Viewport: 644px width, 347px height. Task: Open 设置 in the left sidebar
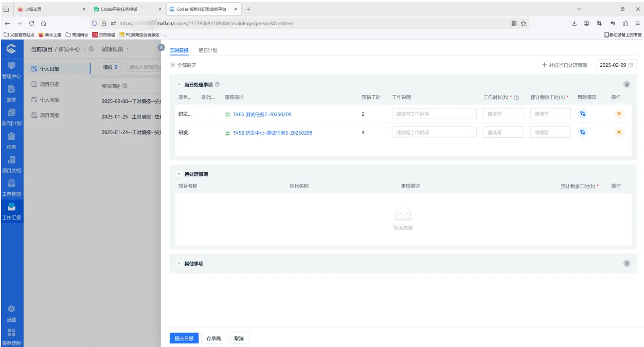11,314
